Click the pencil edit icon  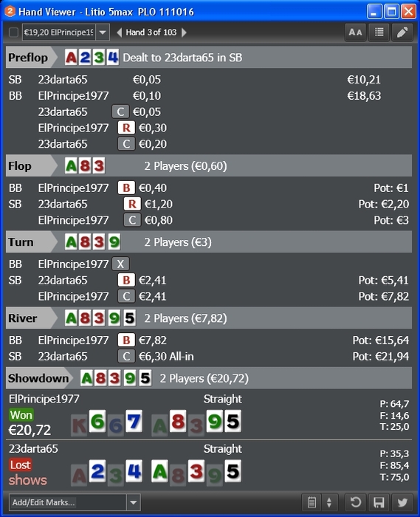[x=402, y=32]
